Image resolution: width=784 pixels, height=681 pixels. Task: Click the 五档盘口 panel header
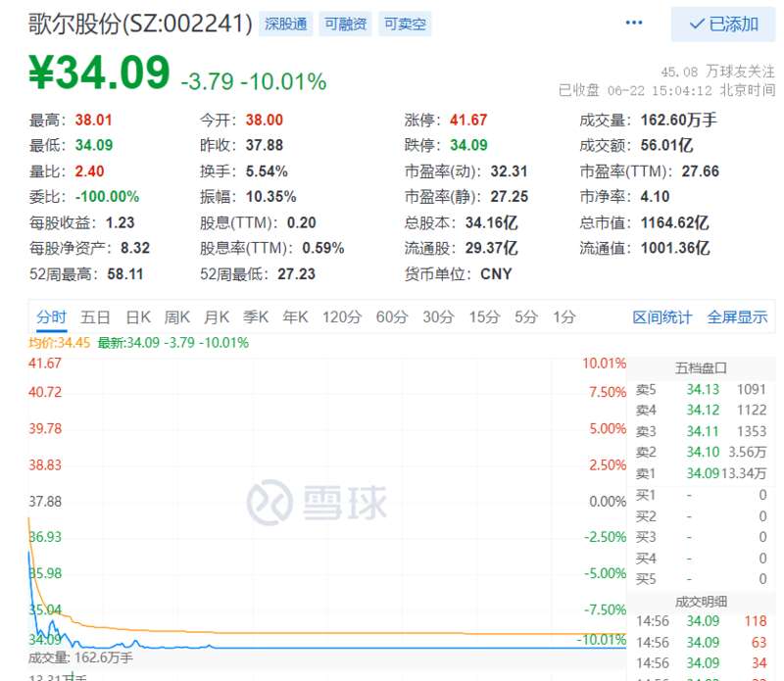tap(701, 368)
